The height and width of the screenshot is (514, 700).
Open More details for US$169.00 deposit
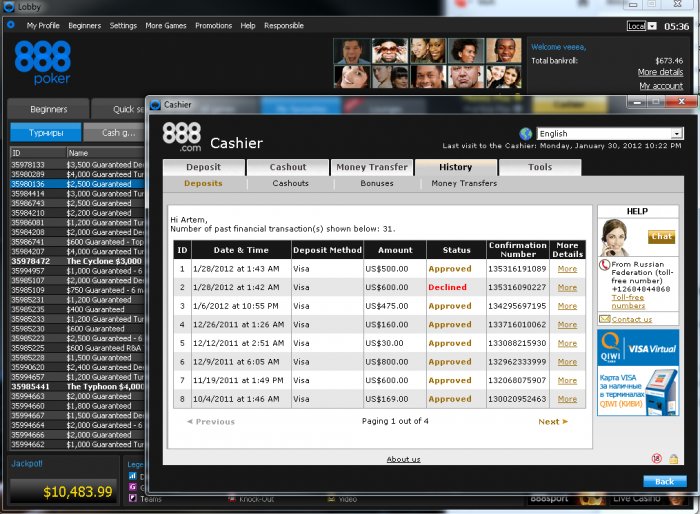click(567, 399)
